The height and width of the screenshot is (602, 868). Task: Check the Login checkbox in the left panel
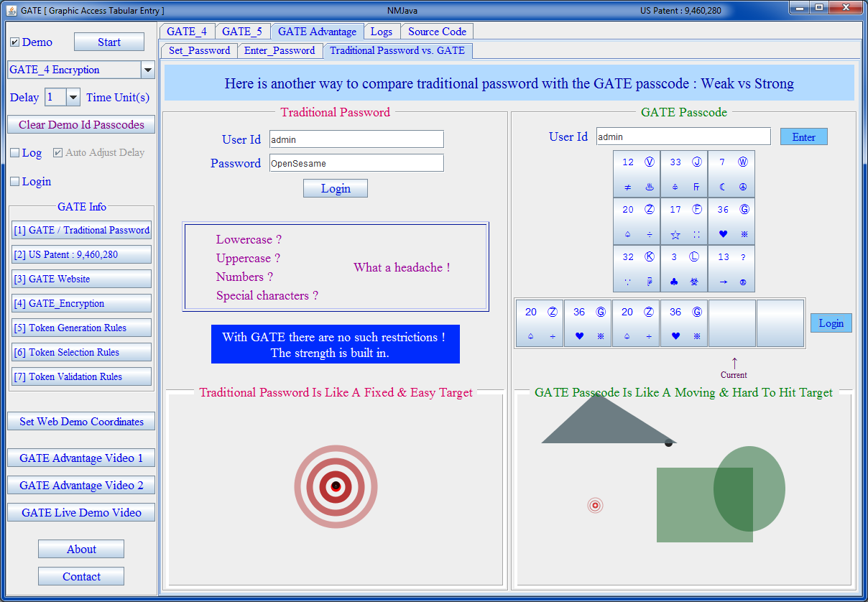point(14,182)
